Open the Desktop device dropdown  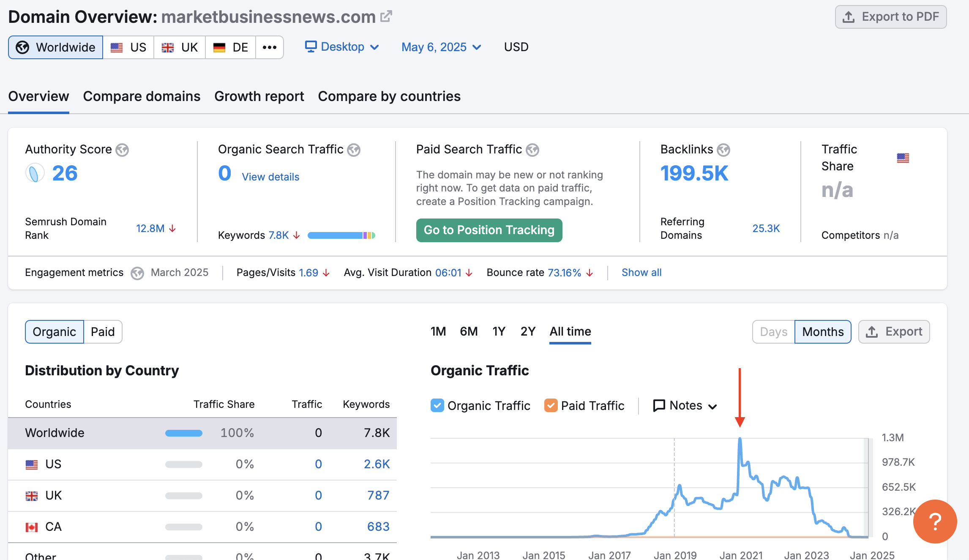(x=342, y=47)
